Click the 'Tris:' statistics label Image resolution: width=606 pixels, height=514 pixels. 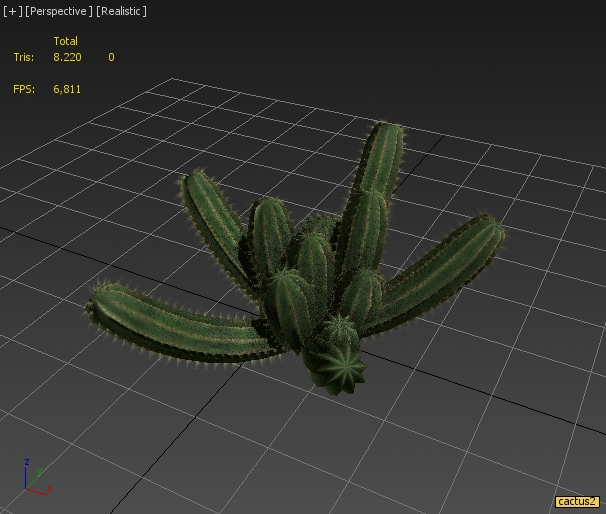(24, 57)
